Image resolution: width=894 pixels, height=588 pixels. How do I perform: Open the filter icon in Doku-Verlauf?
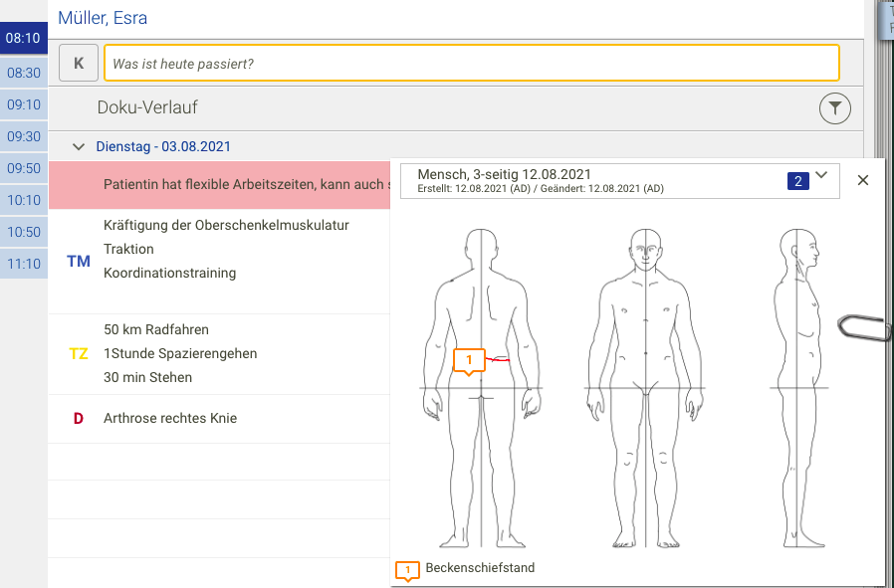tap(834, 107)
